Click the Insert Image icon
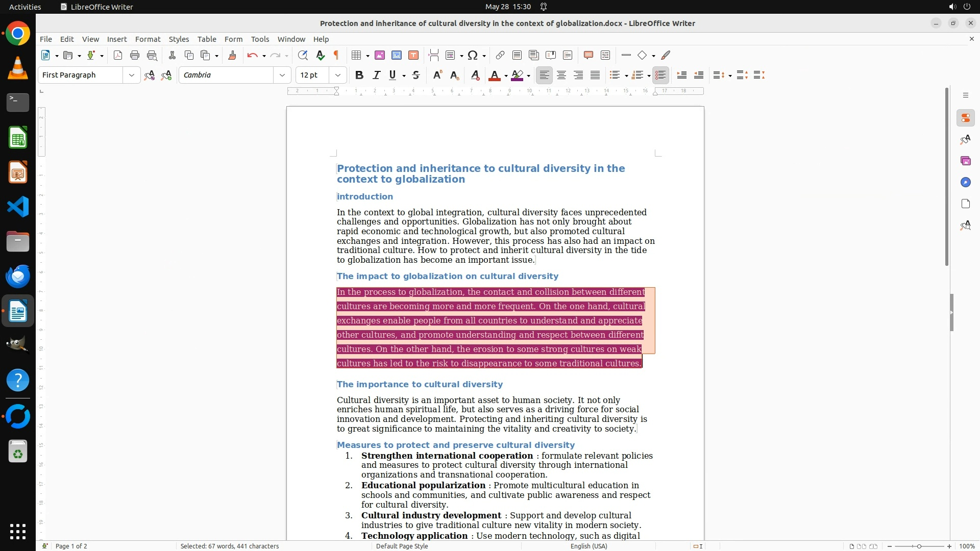Image resolution: width=980 pixels, height=551 pixels. 380,55
